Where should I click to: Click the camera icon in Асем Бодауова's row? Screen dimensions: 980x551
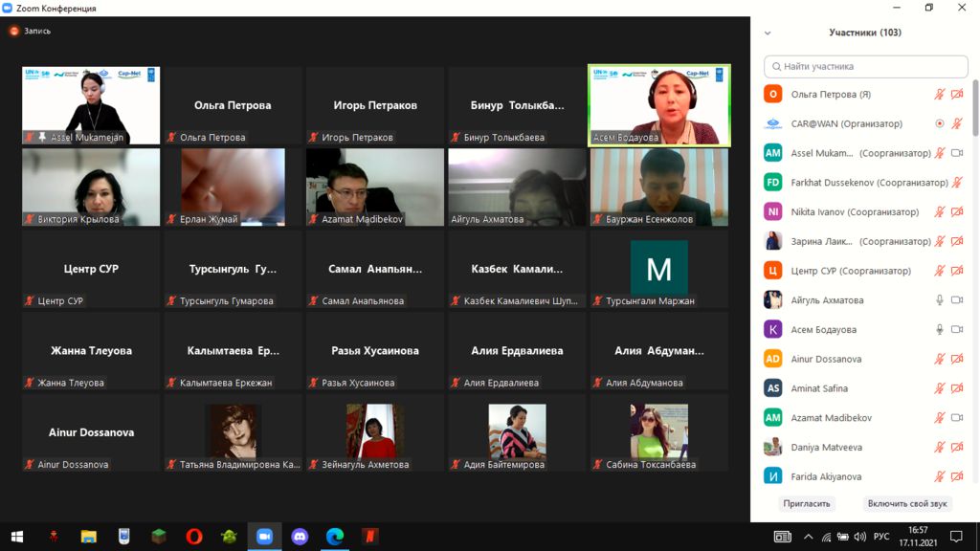tap(956, 330)
